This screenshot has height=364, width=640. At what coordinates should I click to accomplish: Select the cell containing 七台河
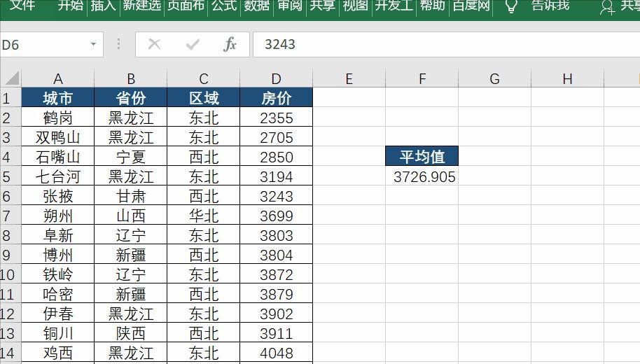[x=58, y=176]
